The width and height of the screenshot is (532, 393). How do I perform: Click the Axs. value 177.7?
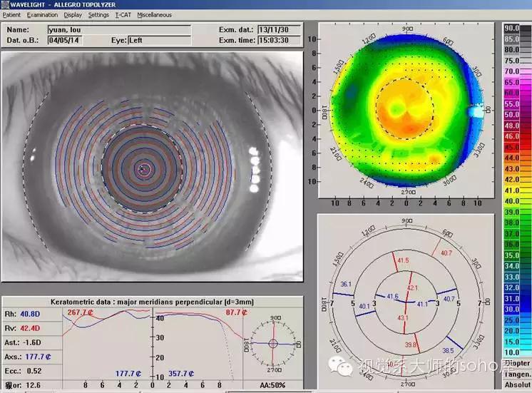38,357
